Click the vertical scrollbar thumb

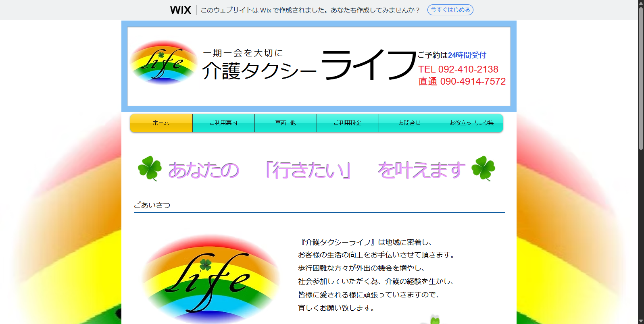pos(641,79)
